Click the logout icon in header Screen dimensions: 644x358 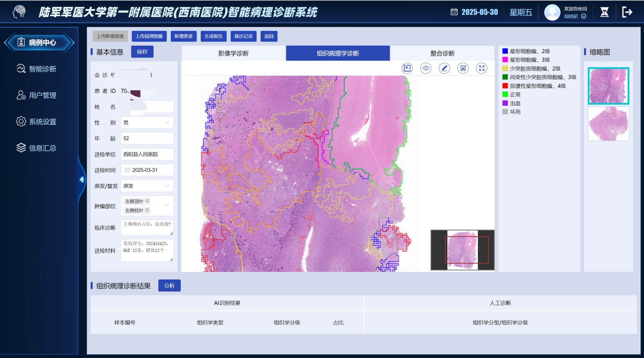click(x=627, y=12)
